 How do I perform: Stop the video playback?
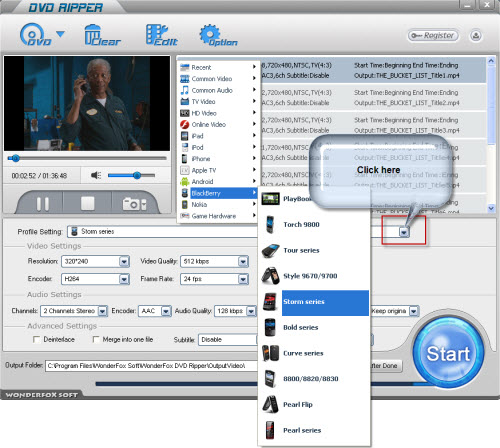(87, 203)
